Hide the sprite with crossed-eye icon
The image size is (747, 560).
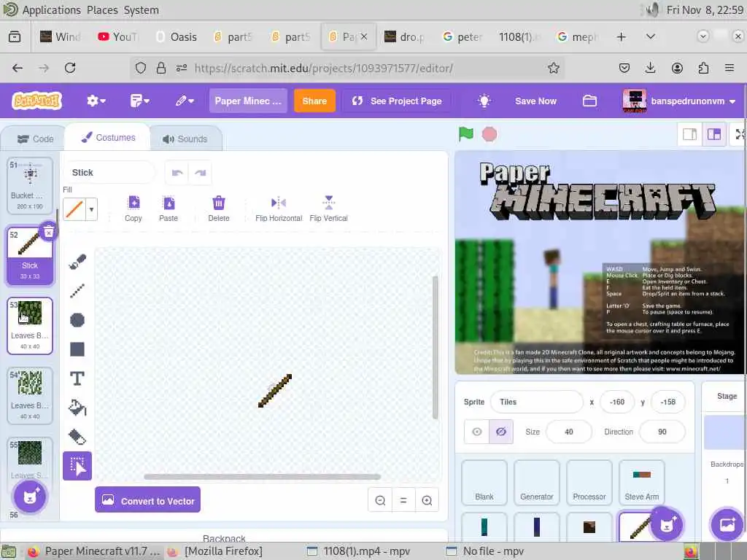click(x=500, y=432)
